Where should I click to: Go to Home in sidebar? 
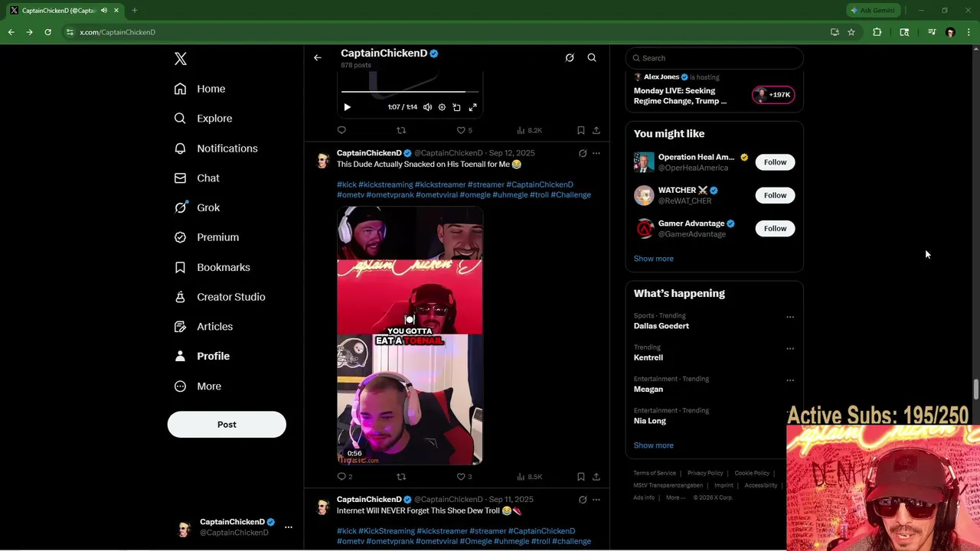point(200,89)
